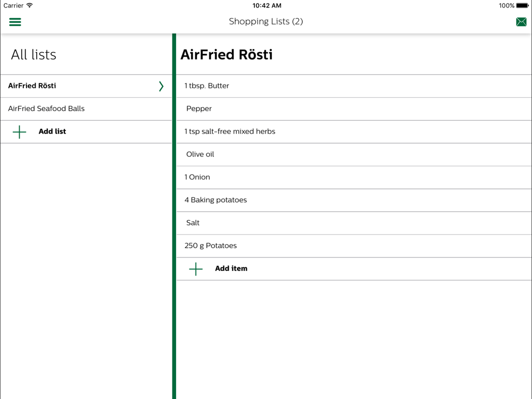Viewport: 532px width, 399px height.
Task: Select 4 Baking potatoes item
Action: pyautogui.click(x=354, y=200)
